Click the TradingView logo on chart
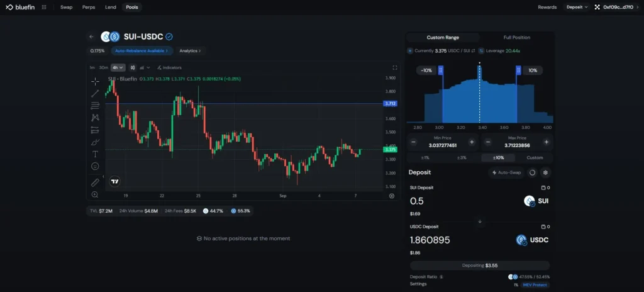Screen dimensions: 644x292 [x=115, y=181]
